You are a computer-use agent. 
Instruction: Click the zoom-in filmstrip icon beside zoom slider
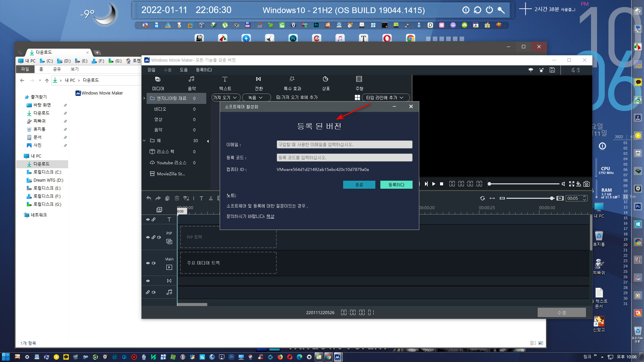[x=560, y=198]
